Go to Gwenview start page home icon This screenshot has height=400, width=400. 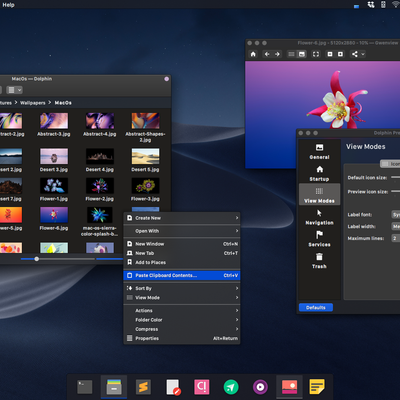(x=253, y=54)
